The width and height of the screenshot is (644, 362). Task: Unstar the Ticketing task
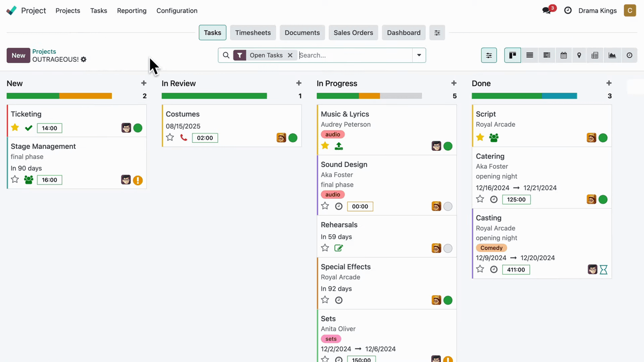click(15, 128)
